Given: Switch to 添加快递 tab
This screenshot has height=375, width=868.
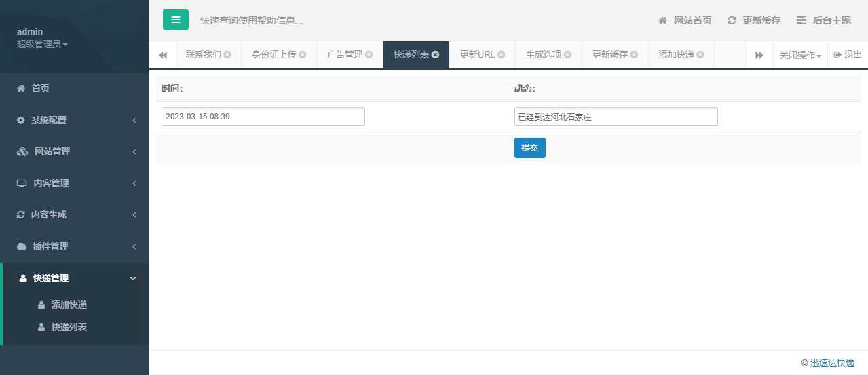Looking at the screenshot, I should (676, 54).
